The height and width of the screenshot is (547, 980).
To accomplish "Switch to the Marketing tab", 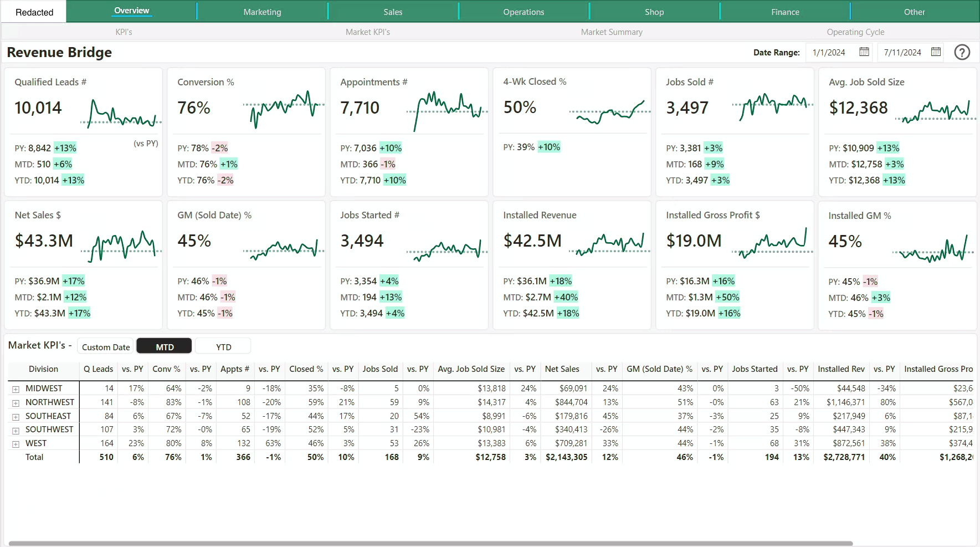I will click(x=262, y=12).
